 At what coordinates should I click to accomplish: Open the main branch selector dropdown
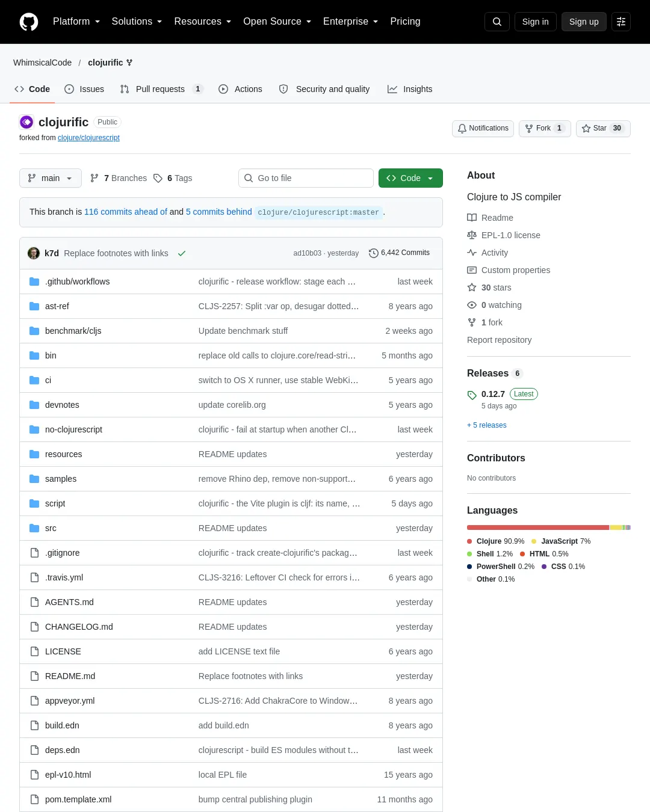[51, 178]
